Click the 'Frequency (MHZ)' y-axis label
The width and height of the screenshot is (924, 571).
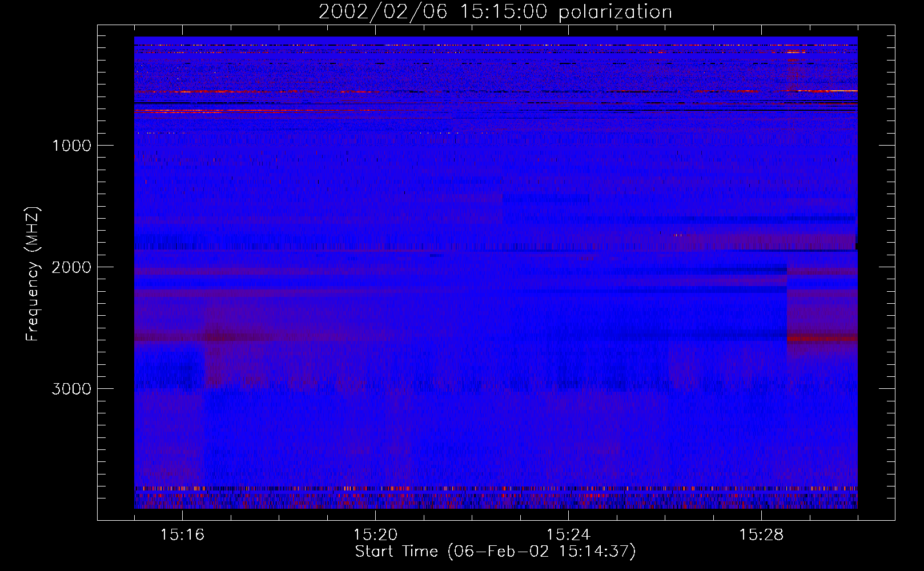click(x=33, y=274)
